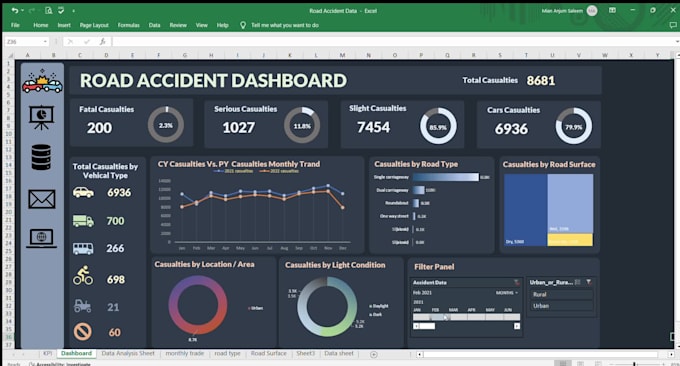680x366 pixels.
Task: Click the Undo arrow in the title bar
Action: point(15,10)
